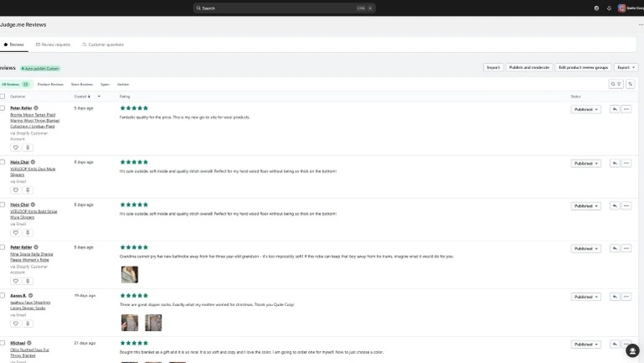The height and width of the screenshot is (363, 644).
Task: Open the more options menu on the first review row
Action: point(626,109)
